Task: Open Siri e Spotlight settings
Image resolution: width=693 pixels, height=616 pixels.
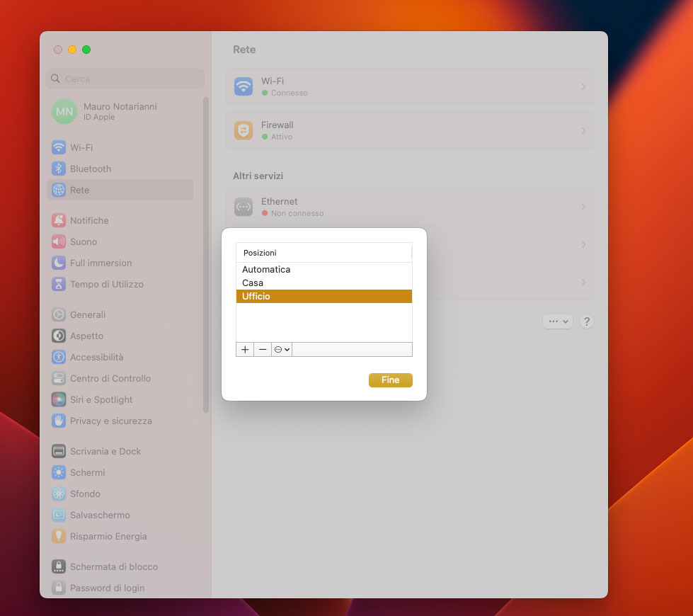Action: (x=120, y=399)
